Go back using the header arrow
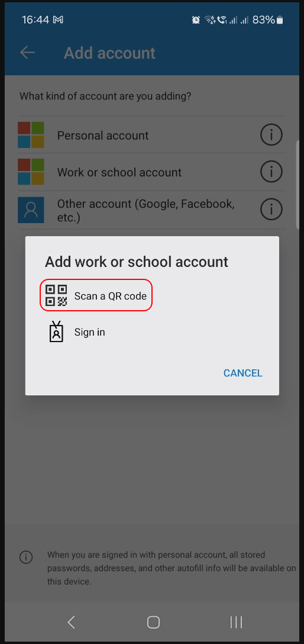 pos(27,53)
